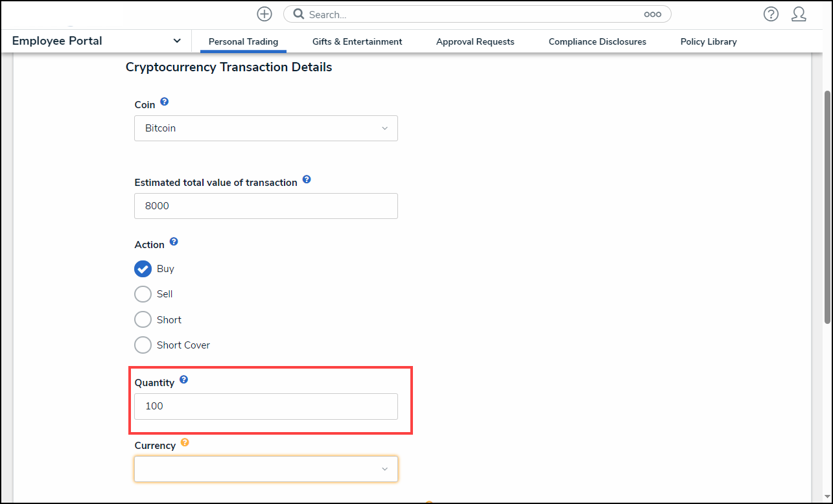Open the Compliance Disclosures tab
The image size is (833, 504).
[x=597, y=41]
